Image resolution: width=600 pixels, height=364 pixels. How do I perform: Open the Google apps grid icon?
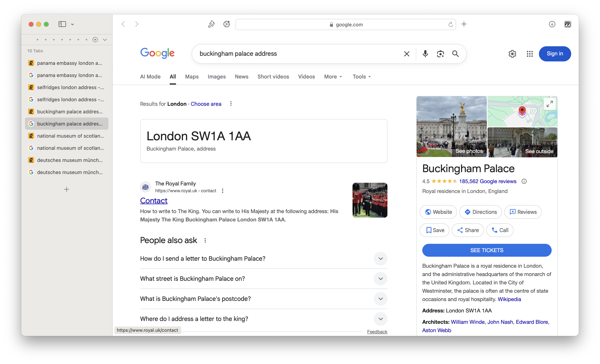click(529, 54)
